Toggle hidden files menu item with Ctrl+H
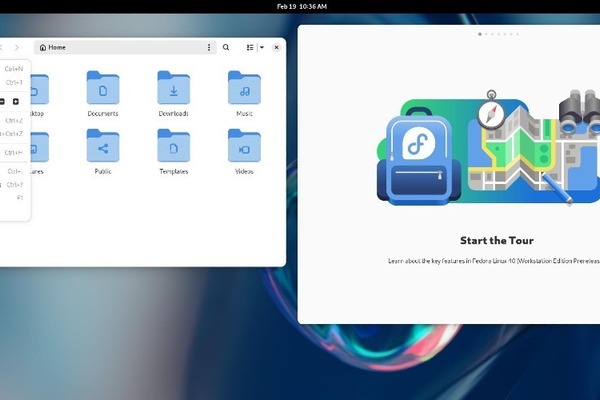The height and width of the screenshot is (400, 600). (x=14, y=153)
